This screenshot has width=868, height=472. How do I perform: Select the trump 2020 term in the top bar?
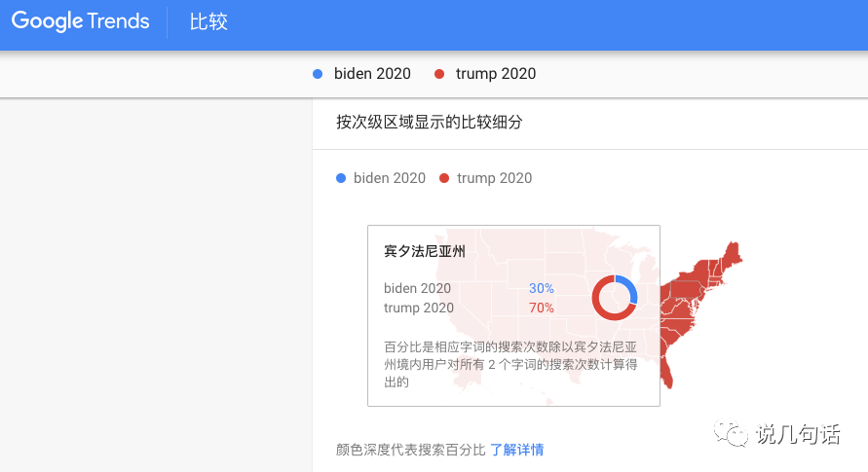[496, 74]
